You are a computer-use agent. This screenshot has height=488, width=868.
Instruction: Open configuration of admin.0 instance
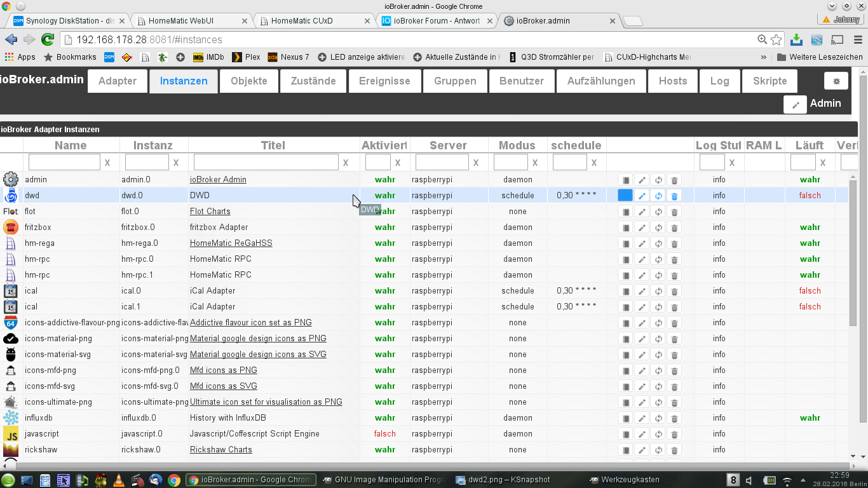[625, 180]
